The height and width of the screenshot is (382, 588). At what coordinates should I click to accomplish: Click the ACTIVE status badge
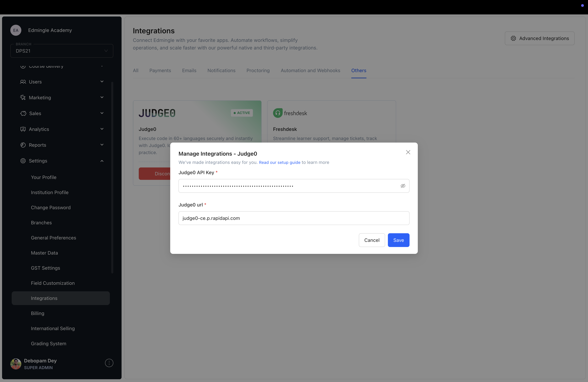pyautogui.click(x=242, y=113)
